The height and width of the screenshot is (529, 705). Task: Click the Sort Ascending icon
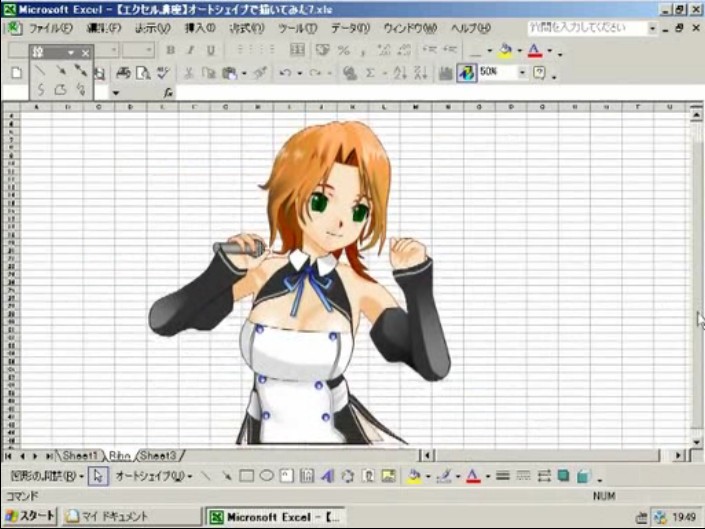400,73
